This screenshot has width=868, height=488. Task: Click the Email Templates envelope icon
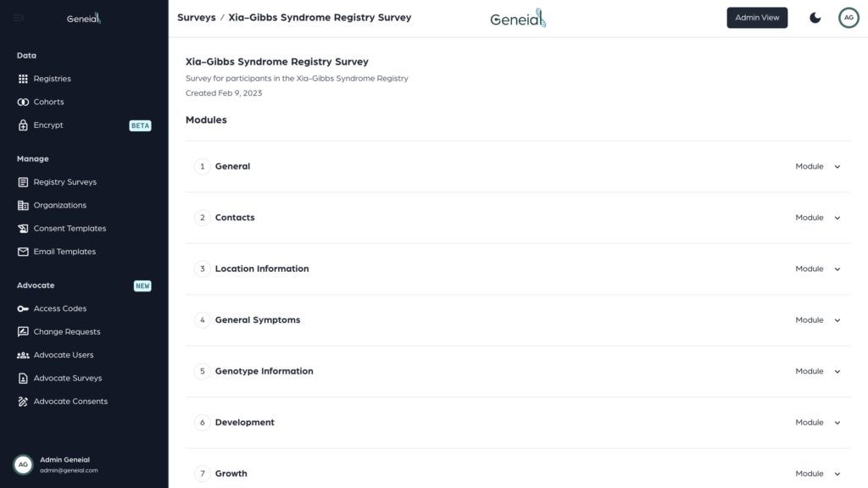(23, 252)
